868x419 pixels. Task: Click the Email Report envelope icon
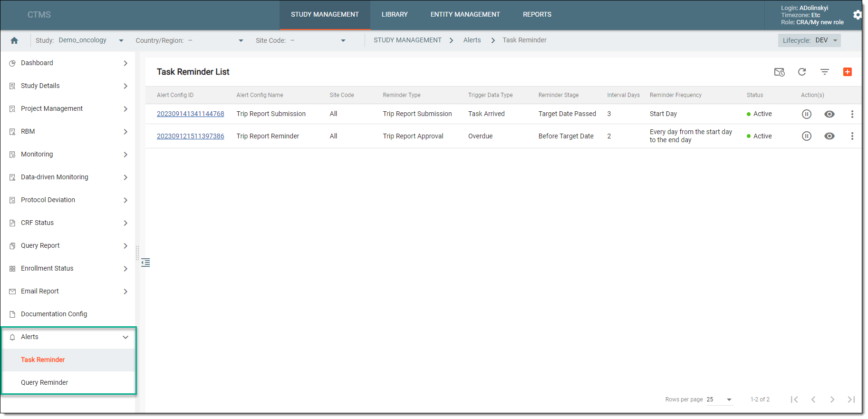click(x=12, y=292)
